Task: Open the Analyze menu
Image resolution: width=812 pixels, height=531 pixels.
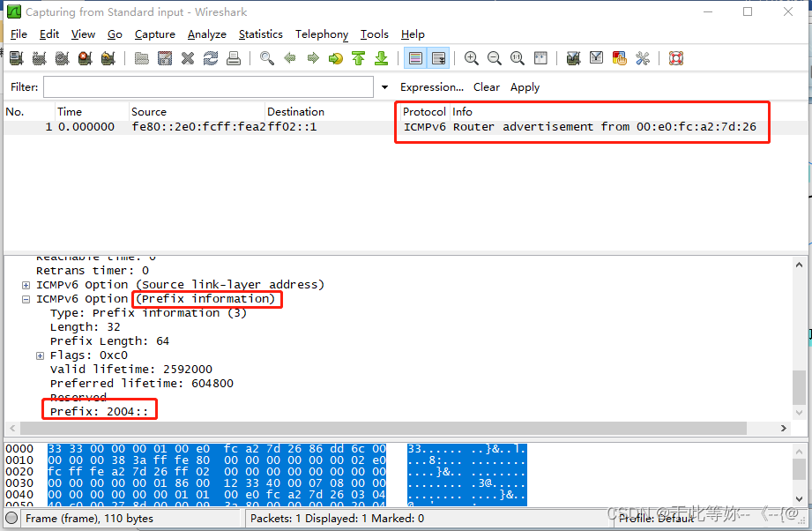Action: [206, 34]
